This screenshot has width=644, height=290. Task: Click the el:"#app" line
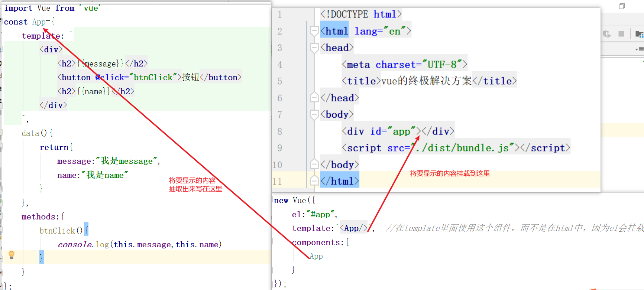pos(315,214)
